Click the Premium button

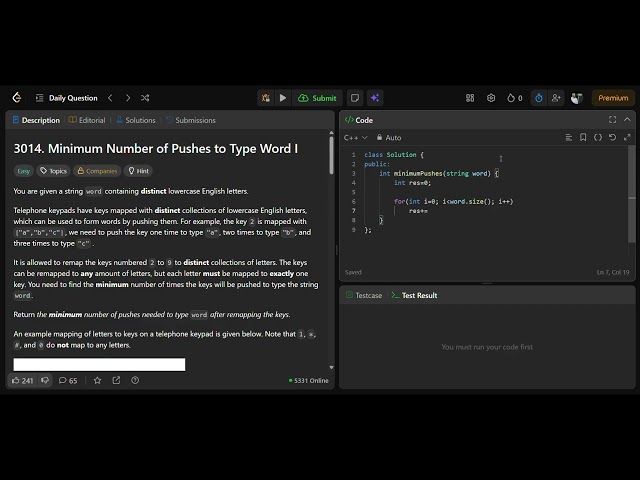click(613, 98)
